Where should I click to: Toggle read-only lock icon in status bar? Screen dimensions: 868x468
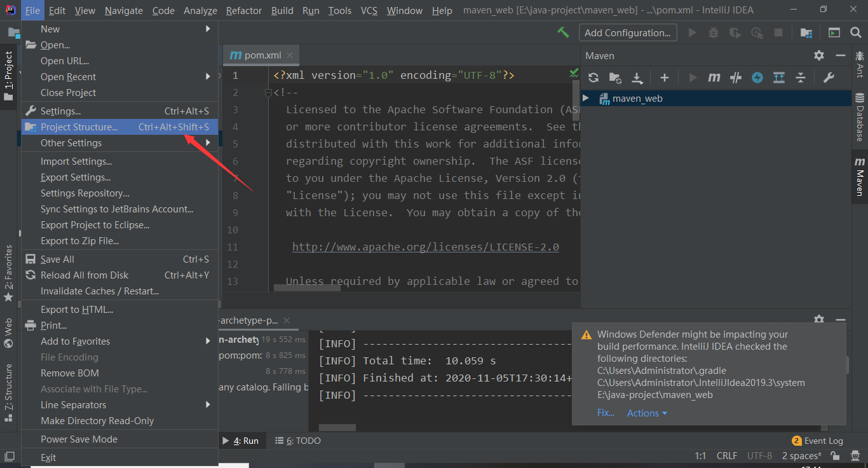836,456
